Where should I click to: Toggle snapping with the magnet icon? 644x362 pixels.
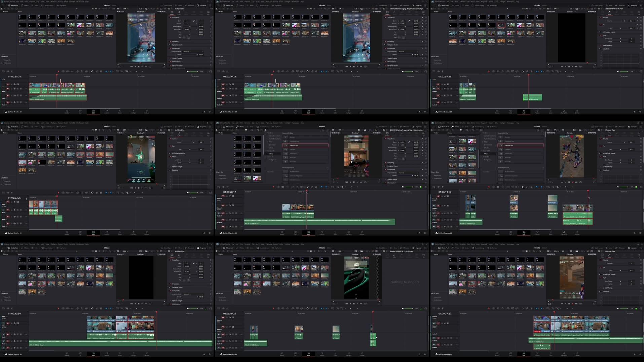coord(92,71)
